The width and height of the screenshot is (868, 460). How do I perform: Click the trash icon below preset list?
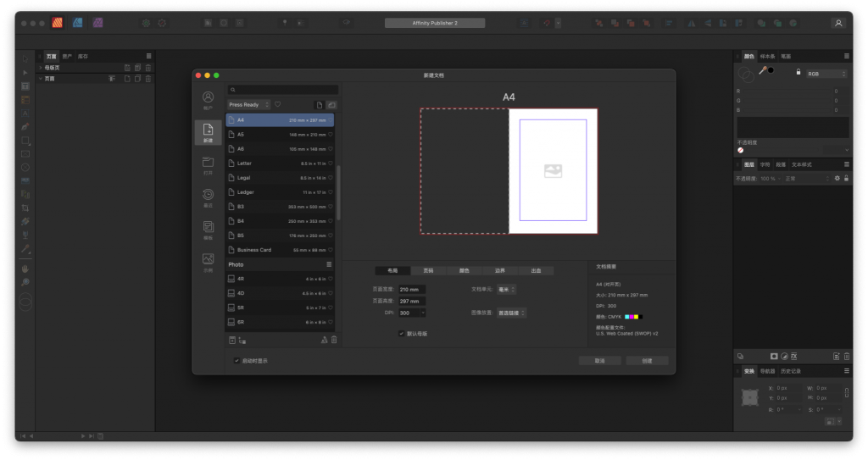(x=334, y=341)
